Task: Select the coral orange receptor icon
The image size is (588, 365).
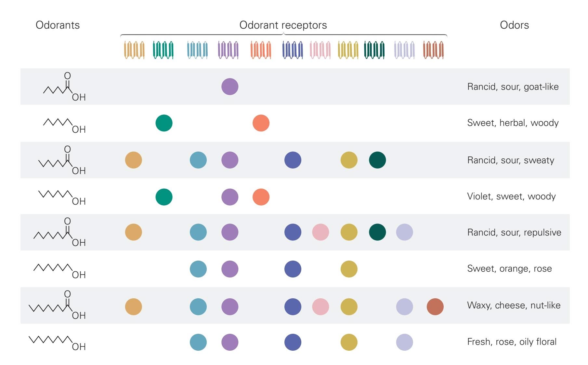Action: pyautogui.click(x=261, y=50)
